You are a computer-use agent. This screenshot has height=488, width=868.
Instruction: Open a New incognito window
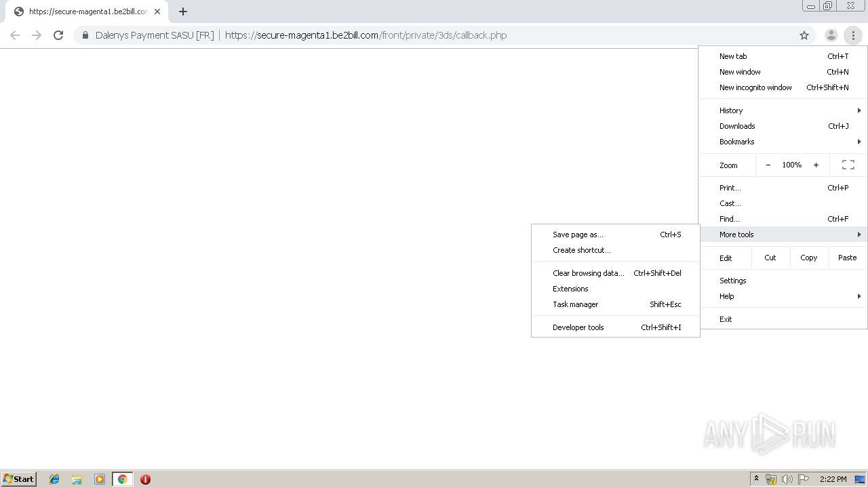click(783, 87)
